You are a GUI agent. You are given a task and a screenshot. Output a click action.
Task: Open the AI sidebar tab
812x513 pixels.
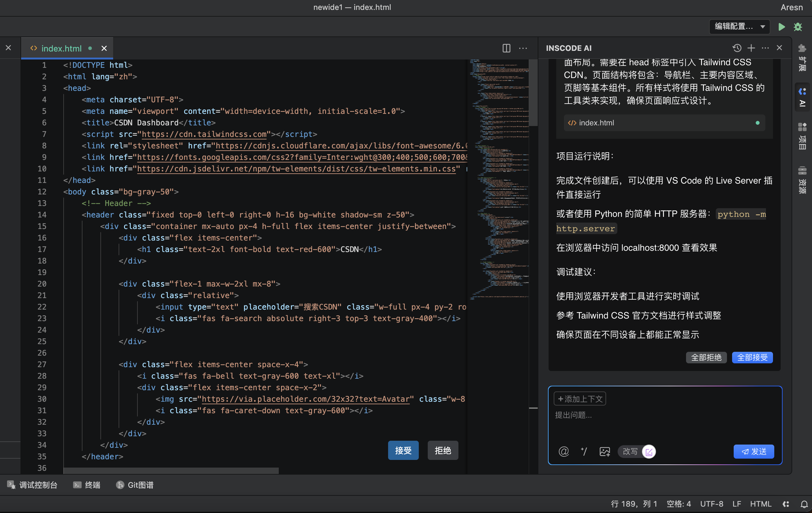[x=802, y=97]
